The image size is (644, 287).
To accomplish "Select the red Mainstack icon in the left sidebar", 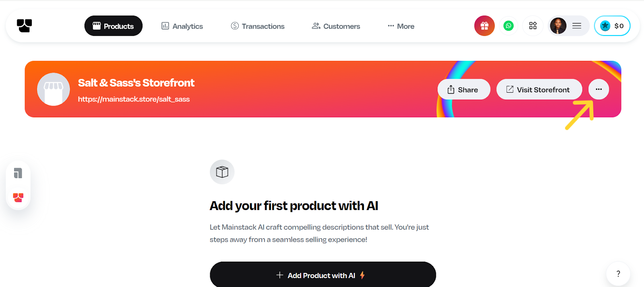I will [18, 198].
